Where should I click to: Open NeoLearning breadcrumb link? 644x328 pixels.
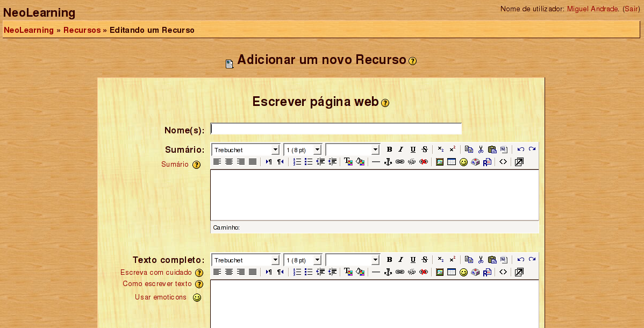click(28, 30)
